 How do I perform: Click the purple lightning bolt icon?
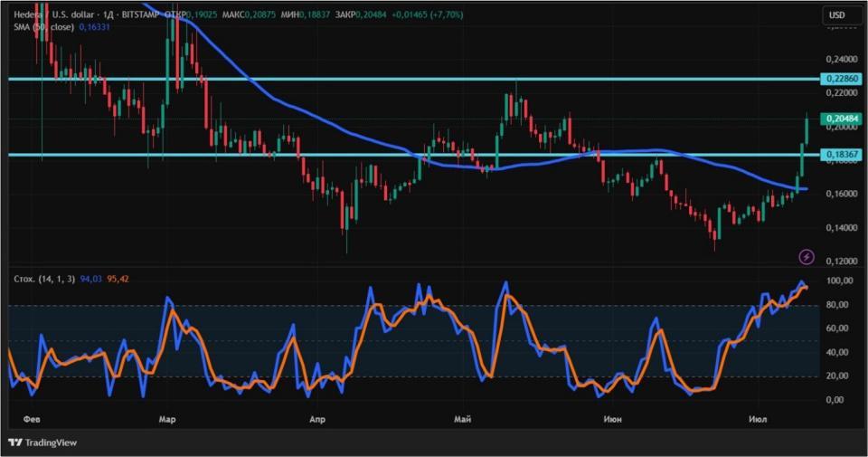(807, 256)
